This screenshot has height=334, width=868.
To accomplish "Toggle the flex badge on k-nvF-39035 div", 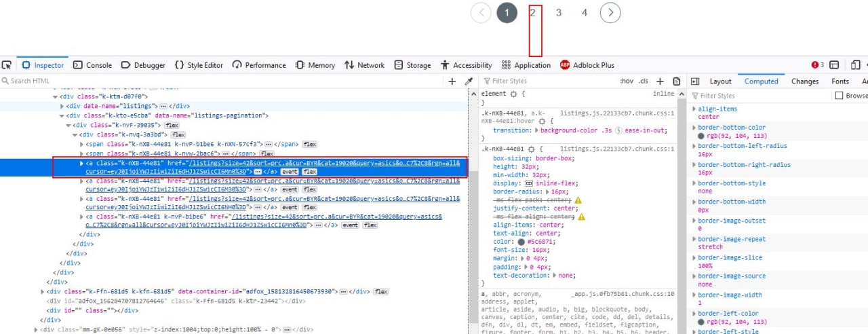I will tap(172, 125).
